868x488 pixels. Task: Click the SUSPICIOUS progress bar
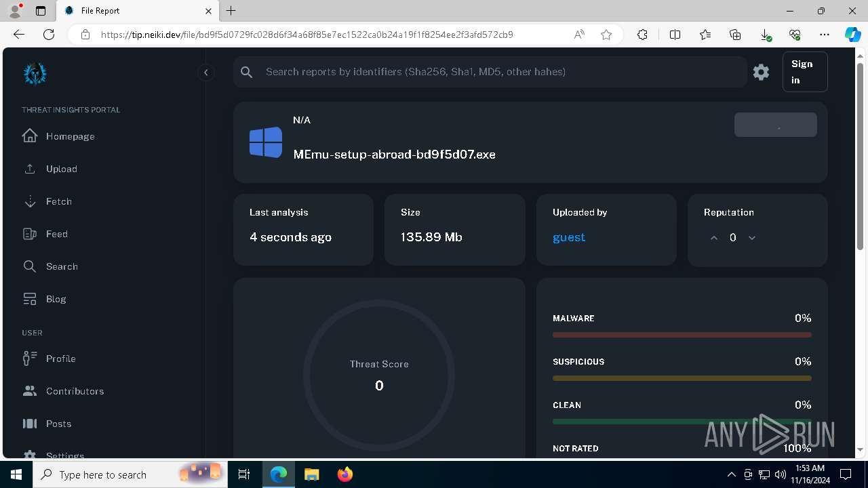[x=682, y=378]
